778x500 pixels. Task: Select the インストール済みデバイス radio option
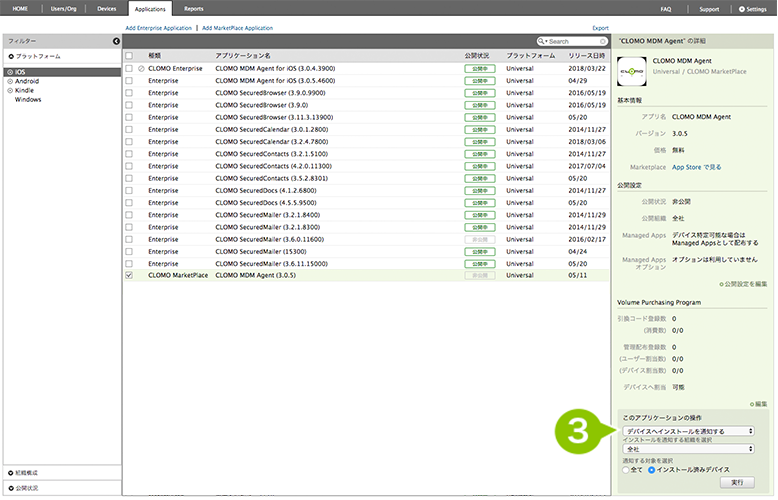[651, 470]
